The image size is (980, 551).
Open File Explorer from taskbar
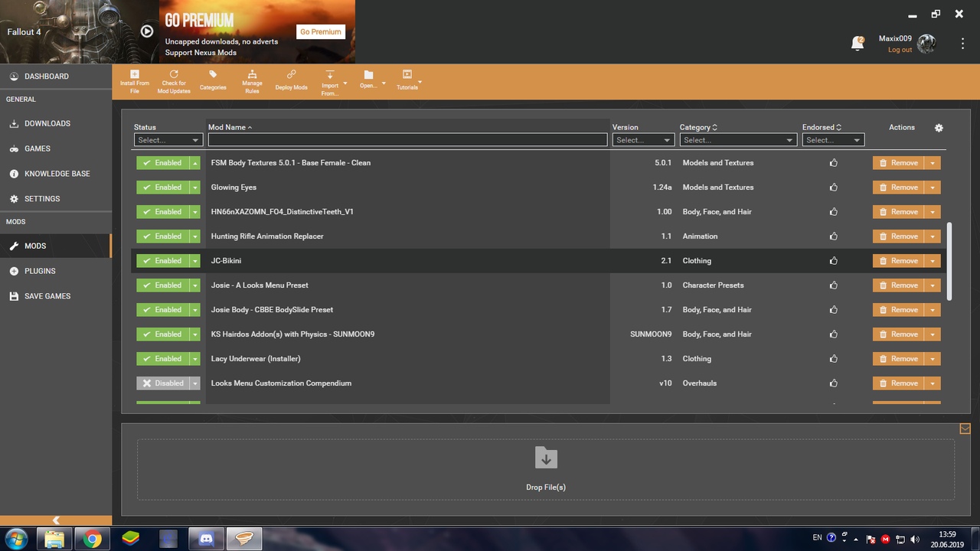(54, 540)
